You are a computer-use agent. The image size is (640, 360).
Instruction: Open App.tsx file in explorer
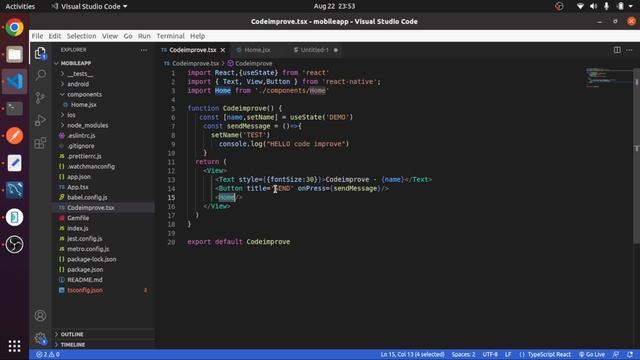tap(78, 187)
